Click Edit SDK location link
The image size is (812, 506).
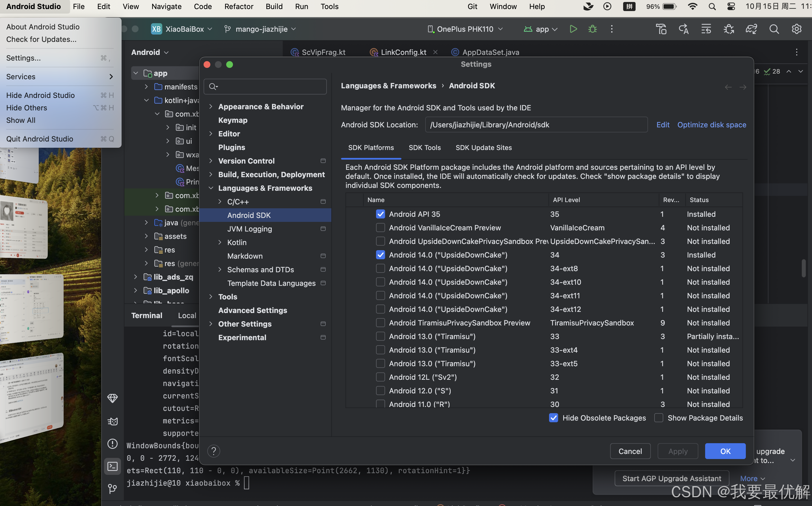point(662,125)
